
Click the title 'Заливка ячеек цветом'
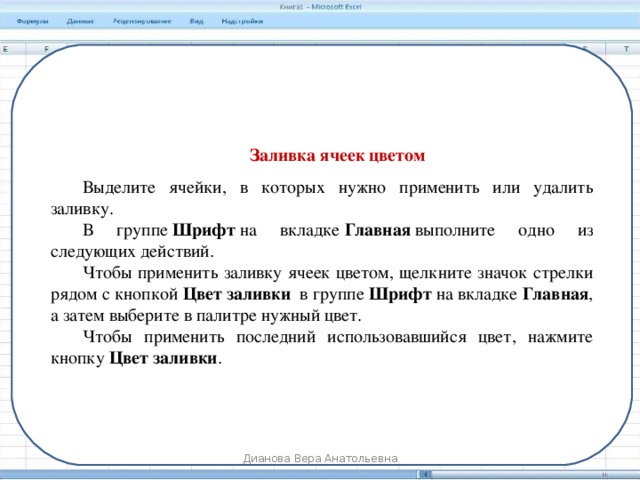337,156
